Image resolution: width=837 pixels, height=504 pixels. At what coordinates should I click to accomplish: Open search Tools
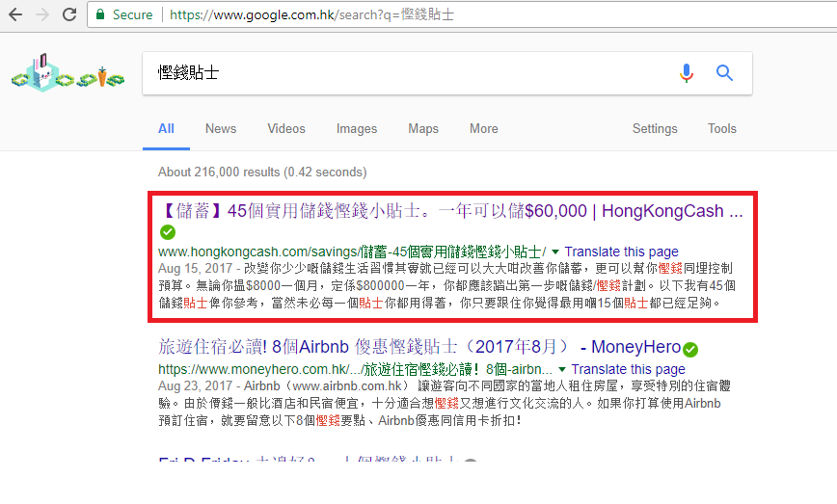[x=721, y=128]
